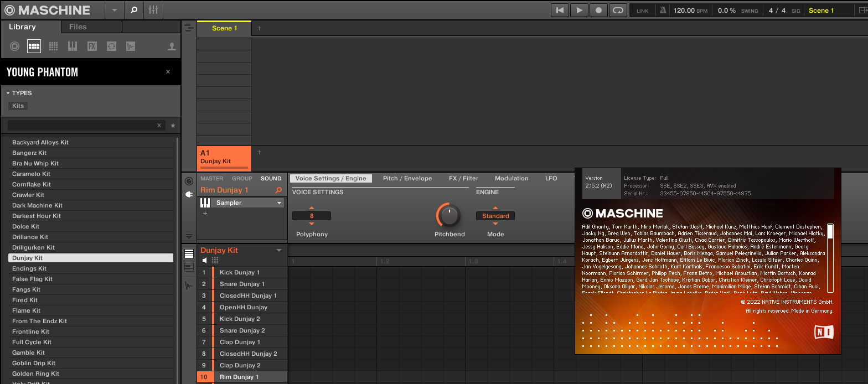This screenshot has height=384, width=868.
Task: Start playback with the Play button
Action: (x=579, y=10)
